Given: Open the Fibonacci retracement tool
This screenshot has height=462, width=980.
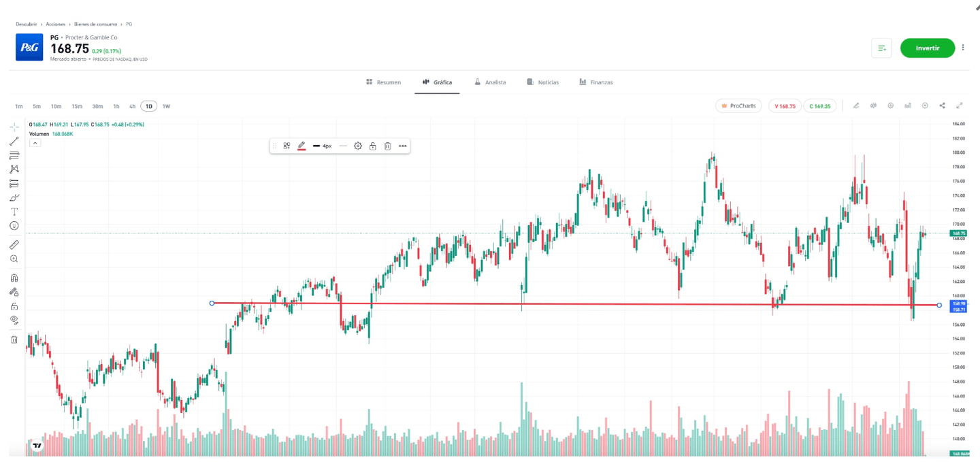Looking at the screenshot, I should (14, 156).
